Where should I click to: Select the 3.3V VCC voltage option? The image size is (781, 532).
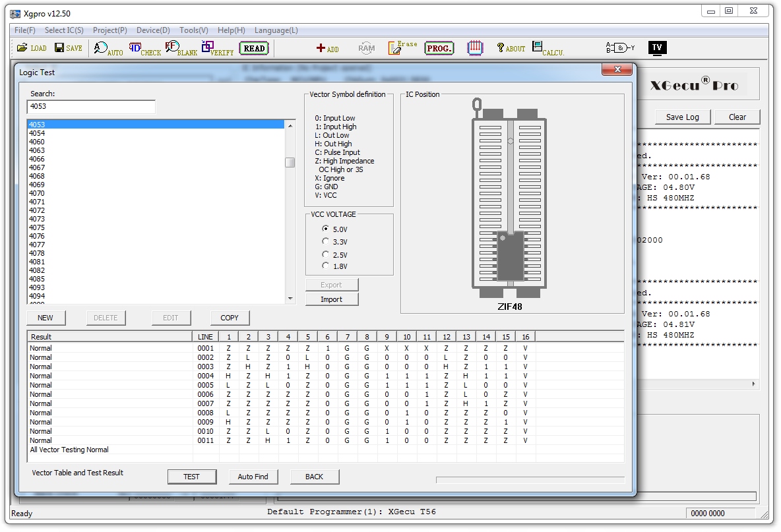tap(325, 242)
